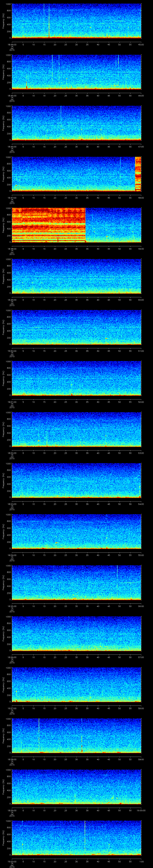Open the spectrogram panel starting at 18:47:00
This screenshot has height=868, width=153.
point(76,174)
